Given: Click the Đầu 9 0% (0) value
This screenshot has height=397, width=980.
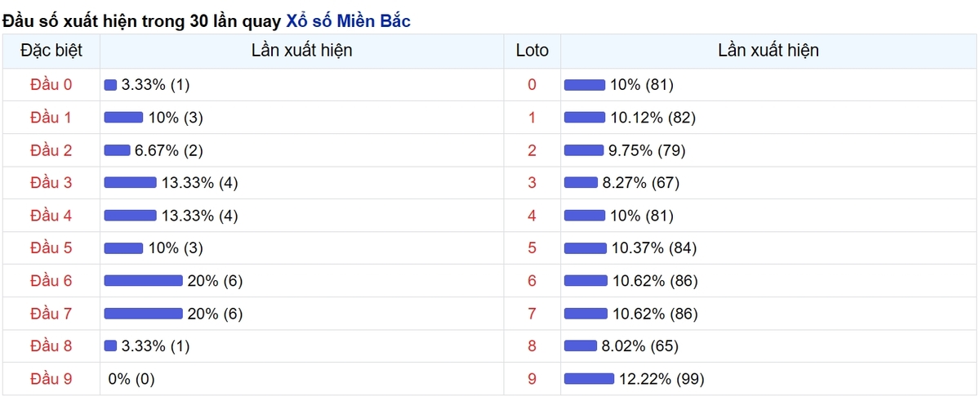Looking at the screenshot, I should [131, 379].
